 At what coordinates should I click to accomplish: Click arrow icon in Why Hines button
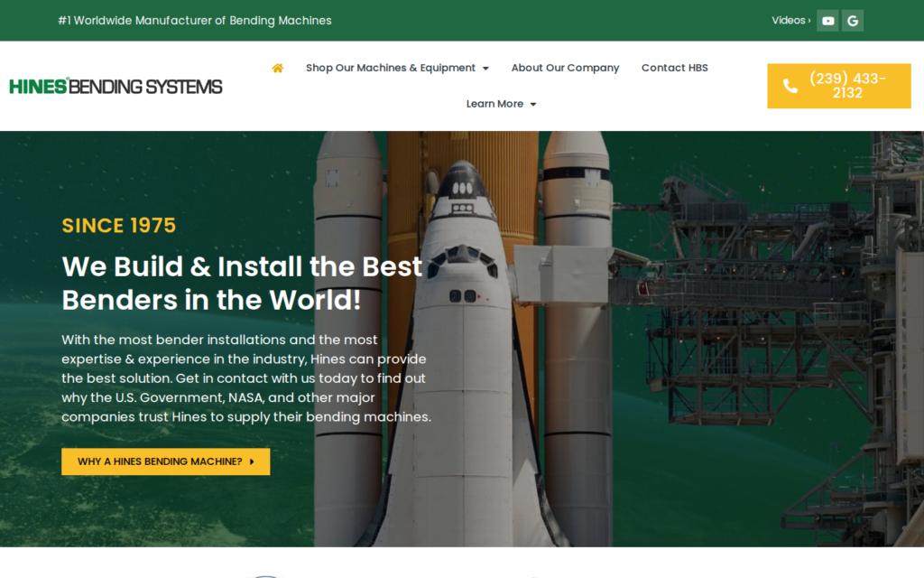253,461
